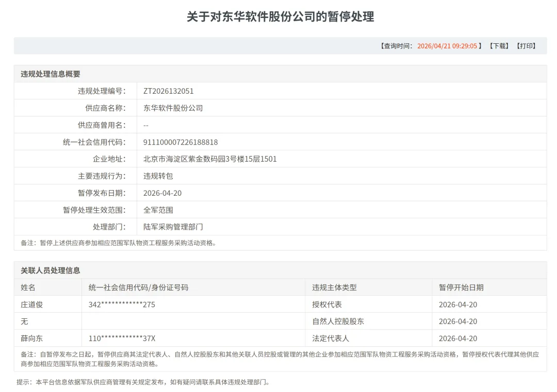Click the 【下载】 download link

tap(499, 46)
